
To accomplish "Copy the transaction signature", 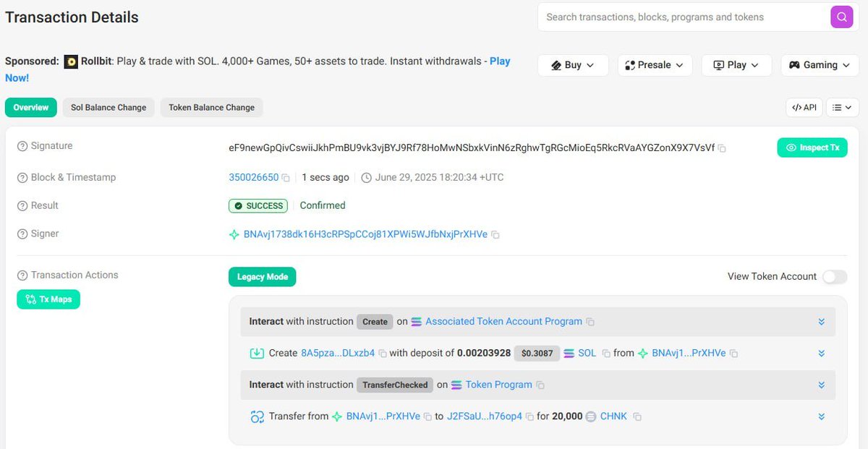I will [722, 148].
